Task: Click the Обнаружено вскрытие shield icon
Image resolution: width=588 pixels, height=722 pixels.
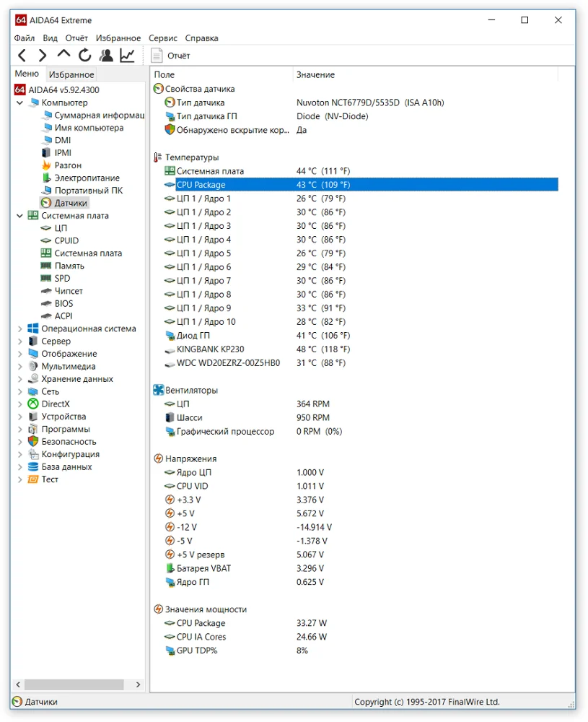Action: [x=170, y=130]
